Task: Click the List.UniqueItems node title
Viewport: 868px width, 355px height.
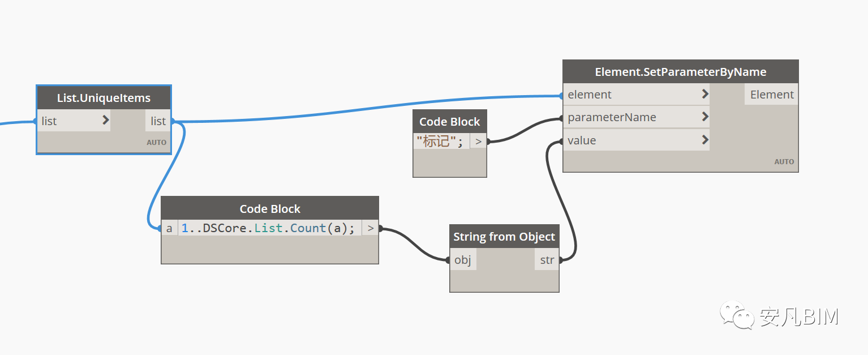Action: click(104, 98)
